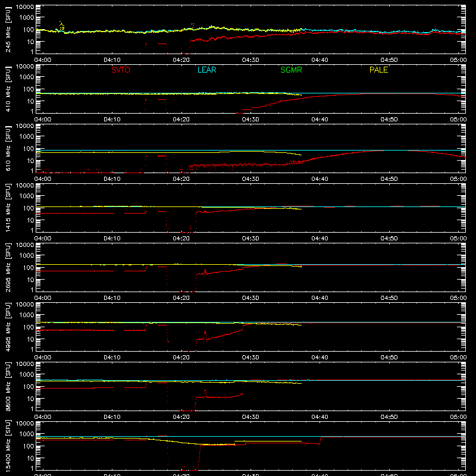
Task: Click 04:30 time label under 410 MHz plot
Action: click(x=250, y=120)
